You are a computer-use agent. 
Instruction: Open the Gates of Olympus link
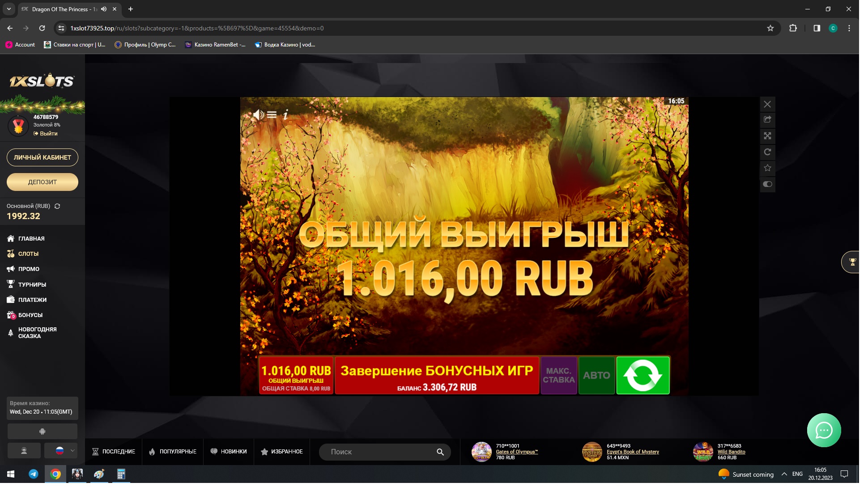[x=517, y=452]
